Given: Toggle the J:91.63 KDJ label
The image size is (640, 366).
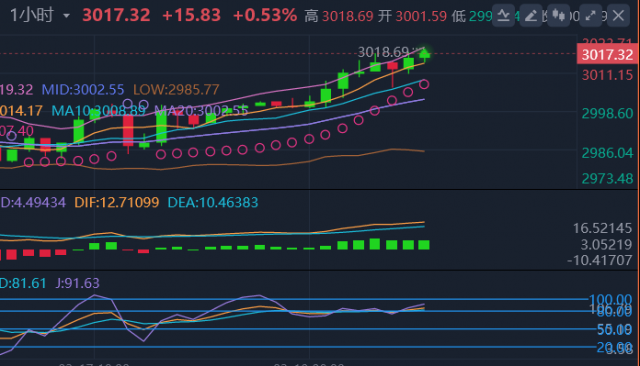Looking at the screenshot, I should click(77, 283).
